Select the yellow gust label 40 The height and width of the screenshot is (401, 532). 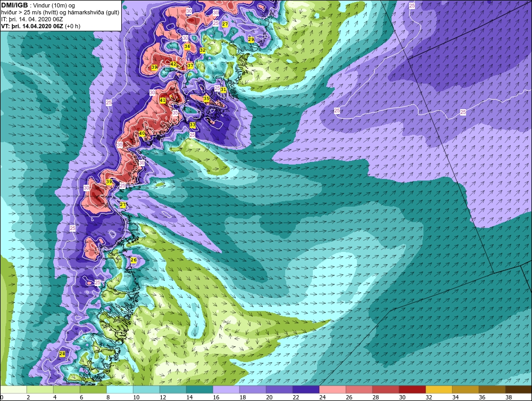coord(142,134)
